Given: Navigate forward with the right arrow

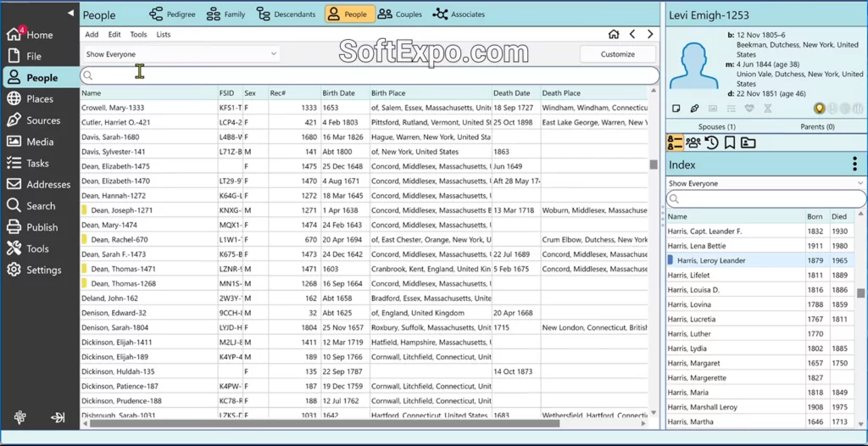Looking at the screenshot, I should (650, 35).
